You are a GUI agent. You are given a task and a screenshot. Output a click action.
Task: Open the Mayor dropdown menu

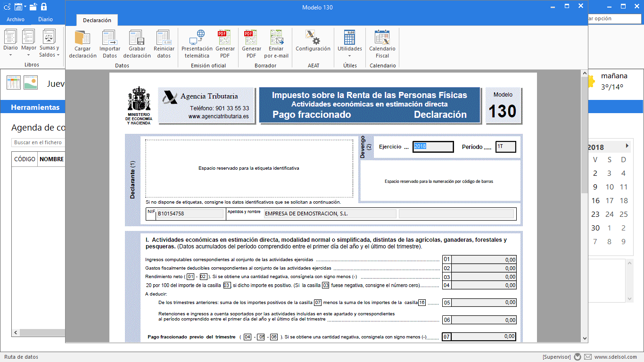click(x=29, y=44)
